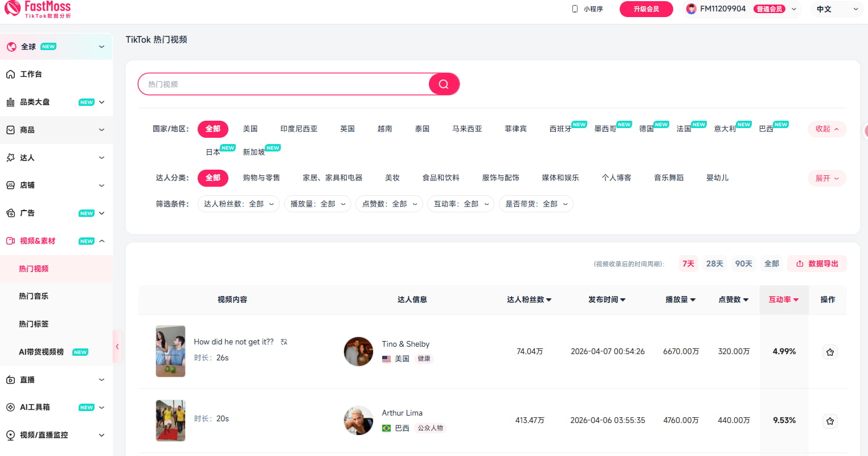This screenshot has width=868, height=456.
Task: Click the 升级会员 button
Action: tap(646, 9)
